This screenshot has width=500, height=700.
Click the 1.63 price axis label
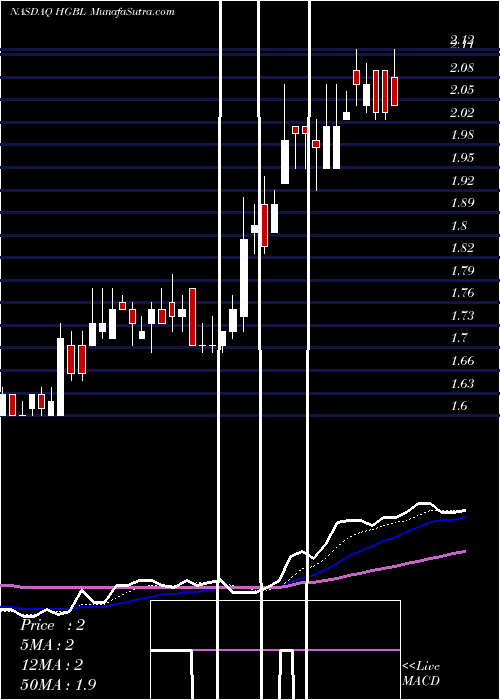pos(462,383)
